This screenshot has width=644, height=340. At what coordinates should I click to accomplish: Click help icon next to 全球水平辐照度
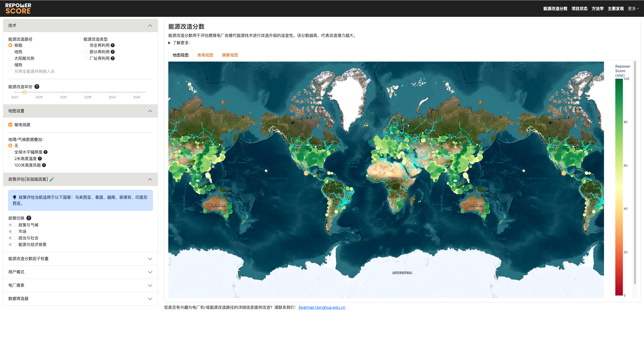coord(46,152)
